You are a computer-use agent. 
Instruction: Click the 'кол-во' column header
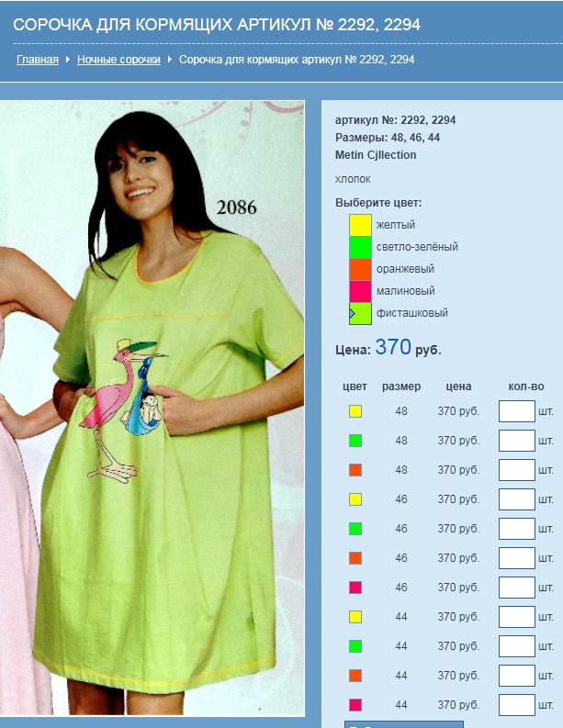tap(526, 386)
